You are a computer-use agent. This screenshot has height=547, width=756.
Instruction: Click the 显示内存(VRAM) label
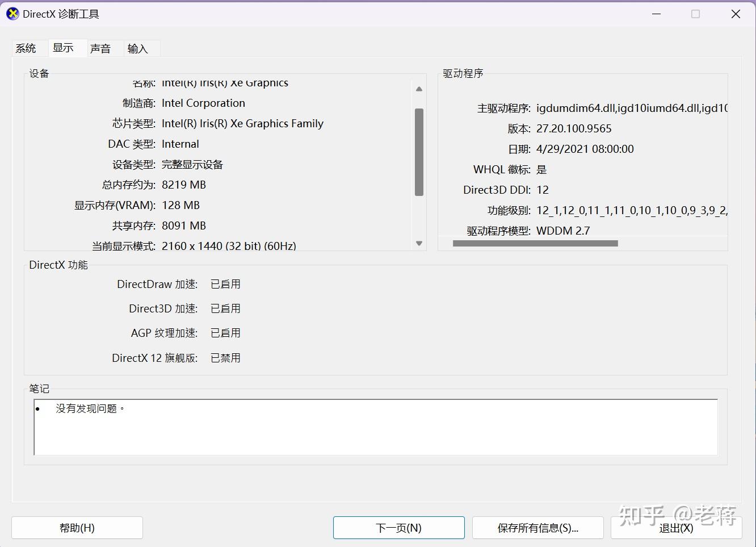coord(115,205)
